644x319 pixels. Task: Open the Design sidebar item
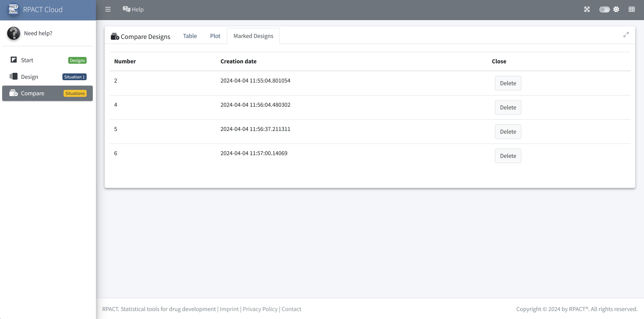29,77
